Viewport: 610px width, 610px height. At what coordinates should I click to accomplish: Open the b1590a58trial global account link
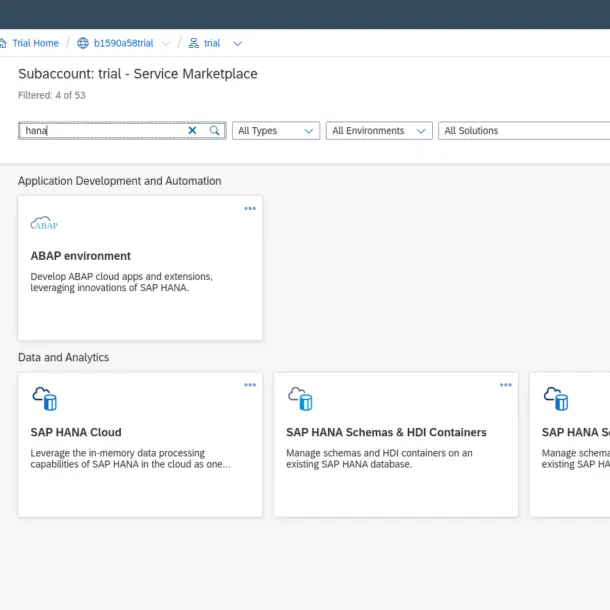point(124,43)
